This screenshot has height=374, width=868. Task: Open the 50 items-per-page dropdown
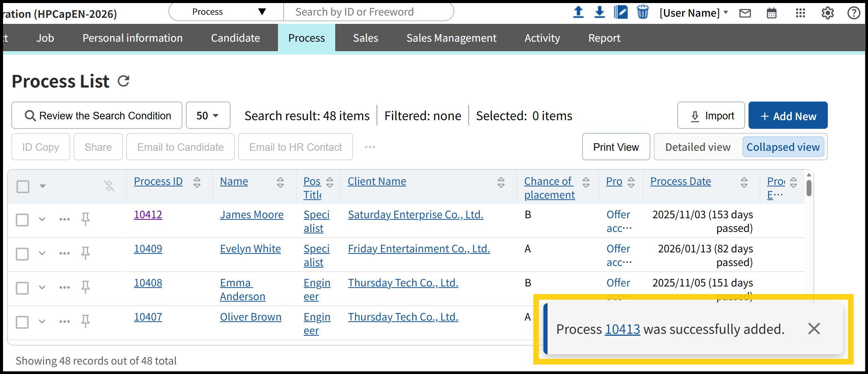(x=208, y=116)
